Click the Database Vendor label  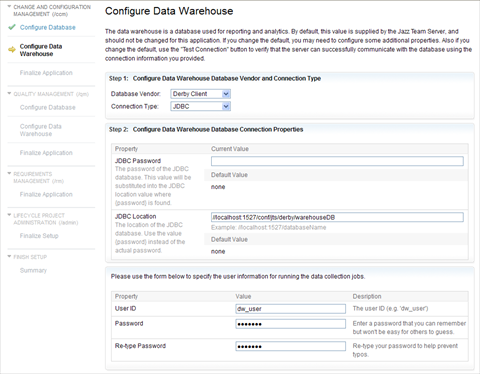point(136,94)
